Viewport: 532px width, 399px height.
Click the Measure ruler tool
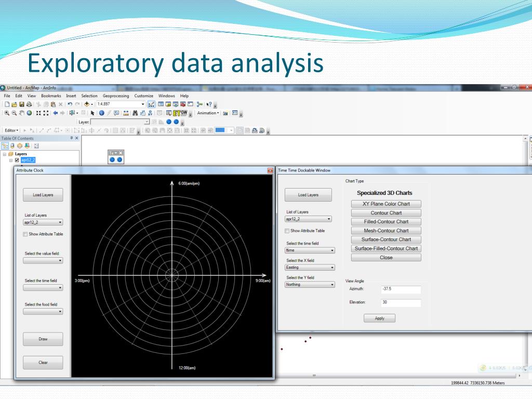click(x=126, y=113)
